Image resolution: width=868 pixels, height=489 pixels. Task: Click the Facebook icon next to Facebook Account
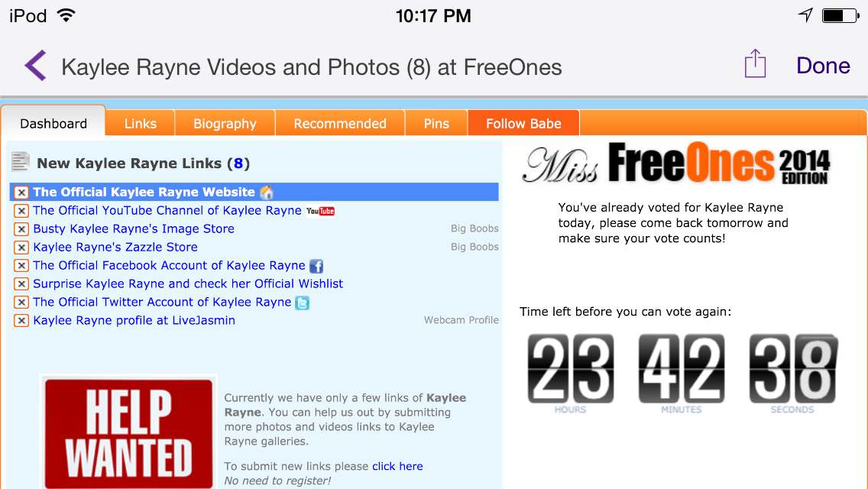(316, 267)
